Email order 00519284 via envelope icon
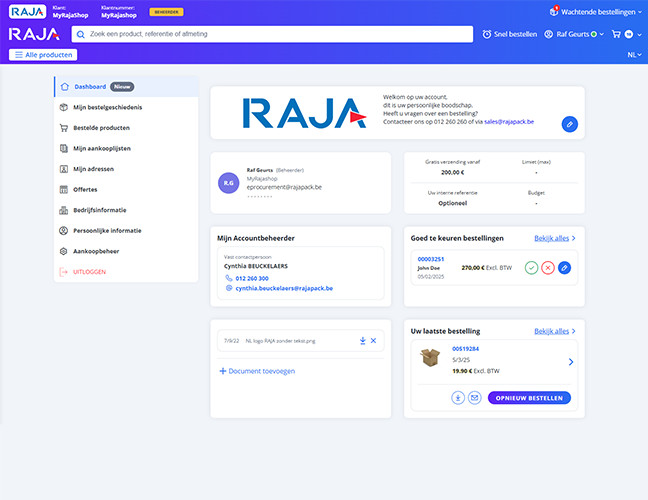648x500 pixels. pos(474,398)
